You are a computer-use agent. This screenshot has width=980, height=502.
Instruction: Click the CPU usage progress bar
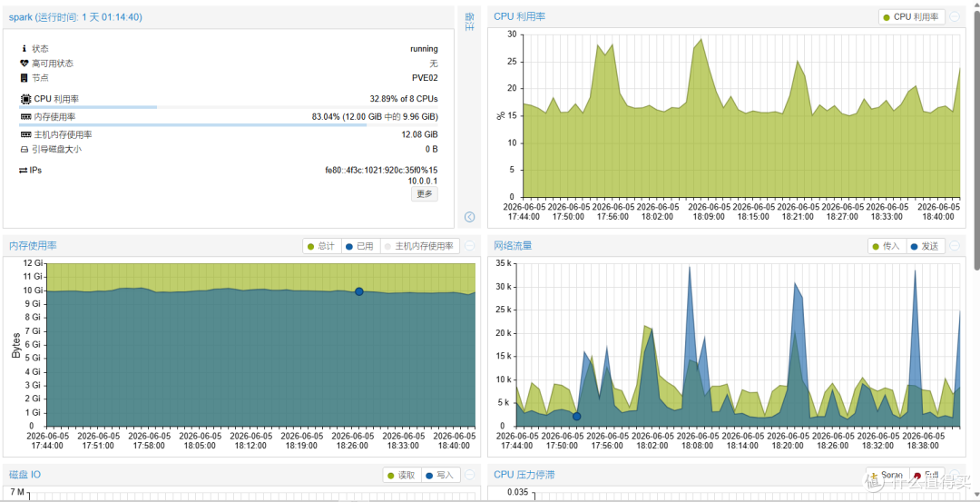(x=228, y=107)
